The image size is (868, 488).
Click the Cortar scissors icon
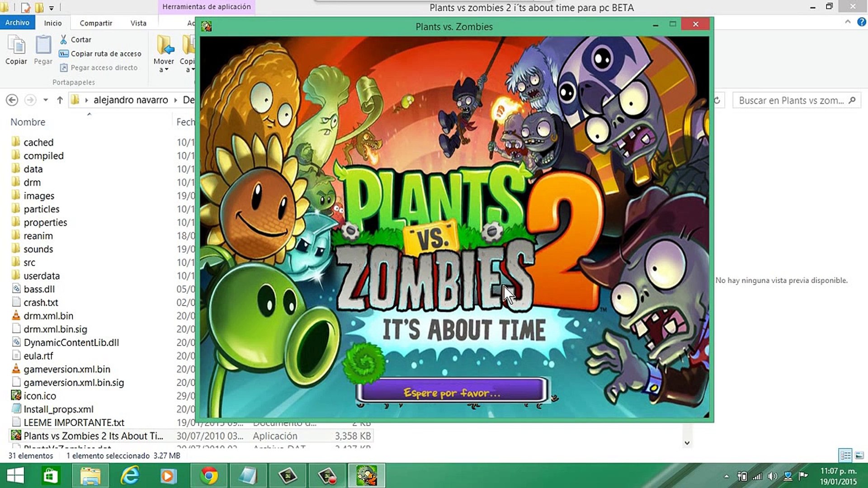64,39
